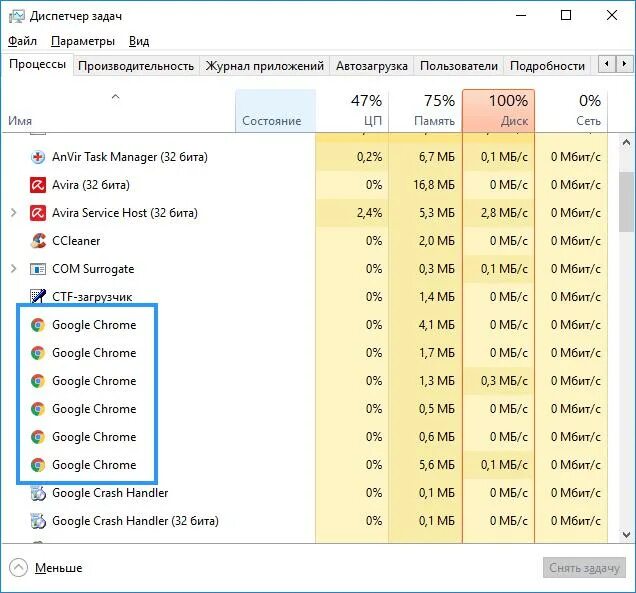Open the Вид menu

(139, 41)
